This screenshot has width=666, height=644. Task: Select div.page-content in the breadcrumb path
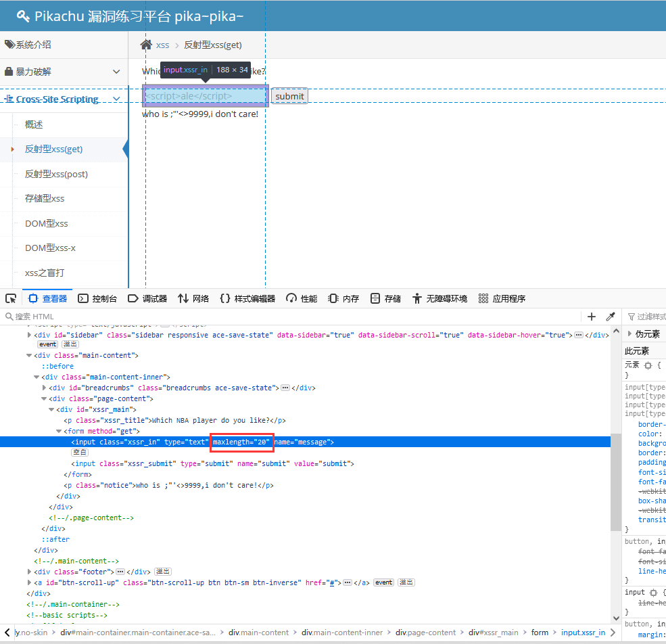pyautogui.click(x=425, y=632)
